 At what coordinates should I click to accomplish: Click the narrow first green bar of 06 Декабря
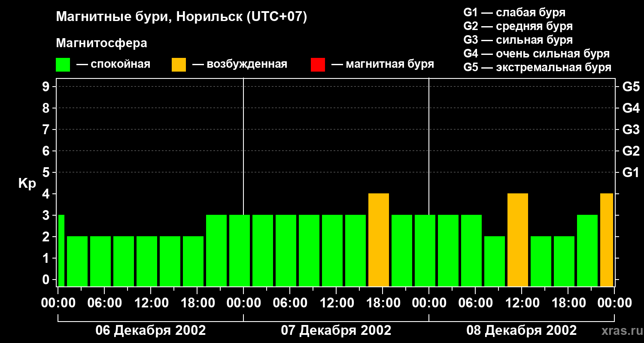[x=61, y=251]
